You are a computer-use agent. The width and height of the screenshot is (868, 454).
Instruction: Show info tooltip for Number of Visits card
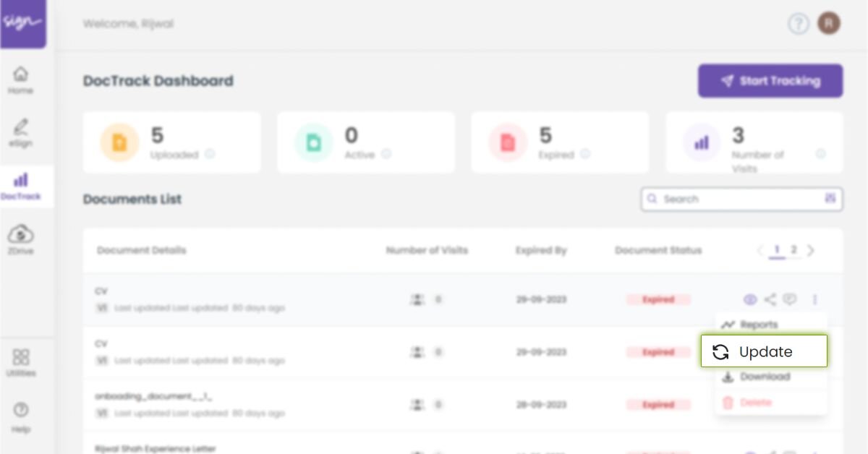(820, 154)
